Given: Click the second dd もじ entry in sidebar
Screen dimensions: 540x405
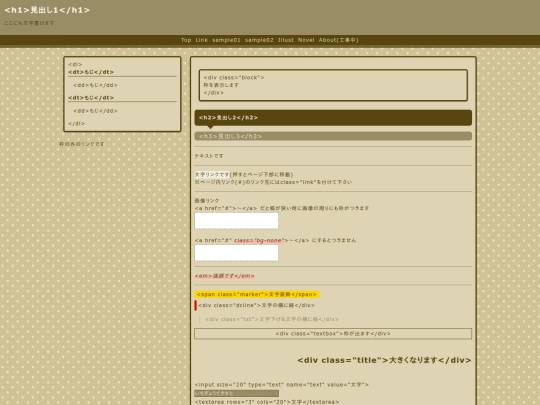Looking at the screenshot, I should (95, 111).
